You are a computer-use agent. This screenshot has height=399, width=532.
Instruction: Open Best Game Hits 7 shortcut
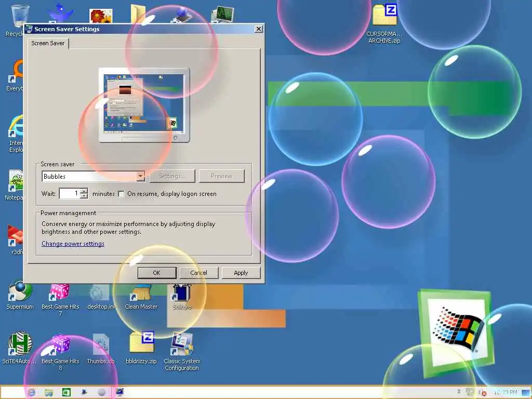60,299
